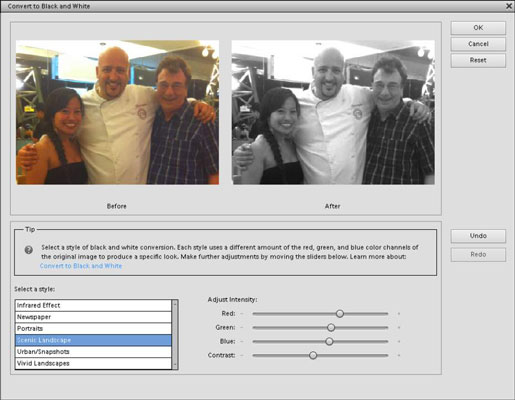Click the minus sign beside Red slider
This screenshot has width=515, height=400.
coord(242,314)
